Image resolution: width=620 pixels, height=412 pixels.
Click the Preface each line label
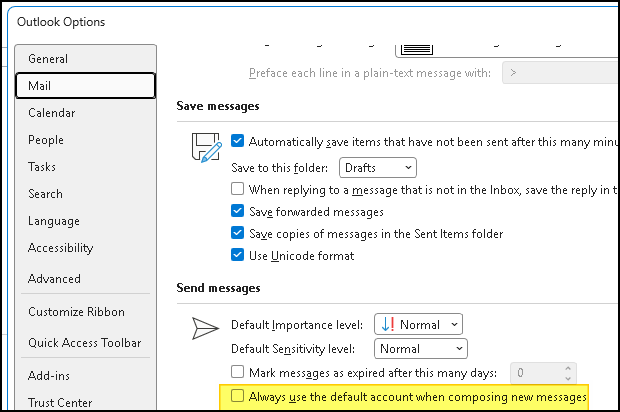point(370,73)
